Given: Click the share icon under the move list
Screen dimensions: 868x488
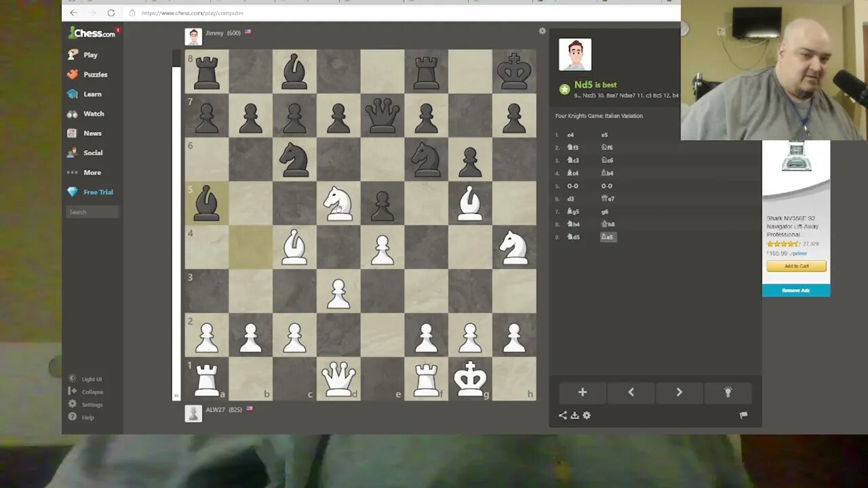Looking at the screenshot, I should [x=563, y=415].
